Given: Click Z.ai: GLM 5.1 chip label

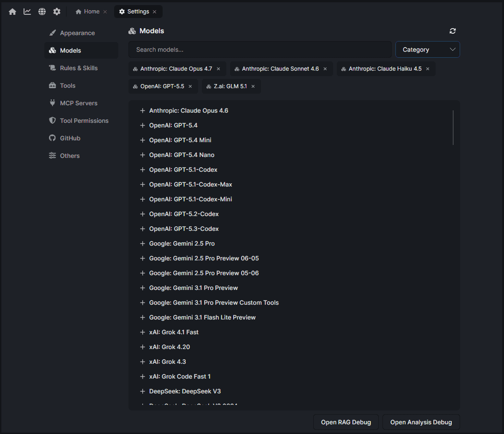Looking at the screenshot, I should pos(231,86).
